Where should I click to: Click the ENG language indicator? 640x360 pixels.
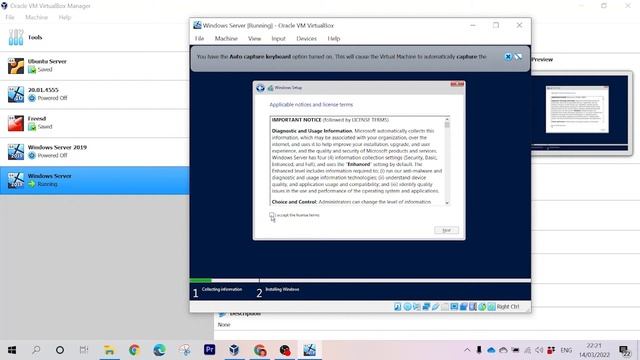point(566,350)
